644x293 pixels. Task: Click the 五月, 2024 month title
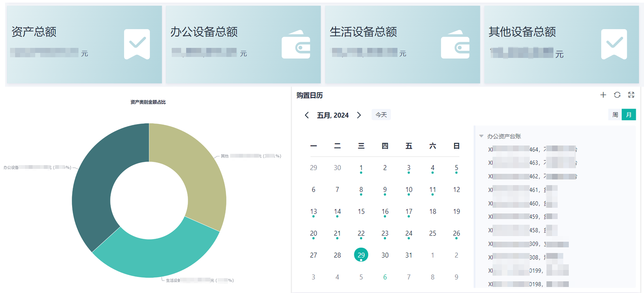click(x=333, y=115)
